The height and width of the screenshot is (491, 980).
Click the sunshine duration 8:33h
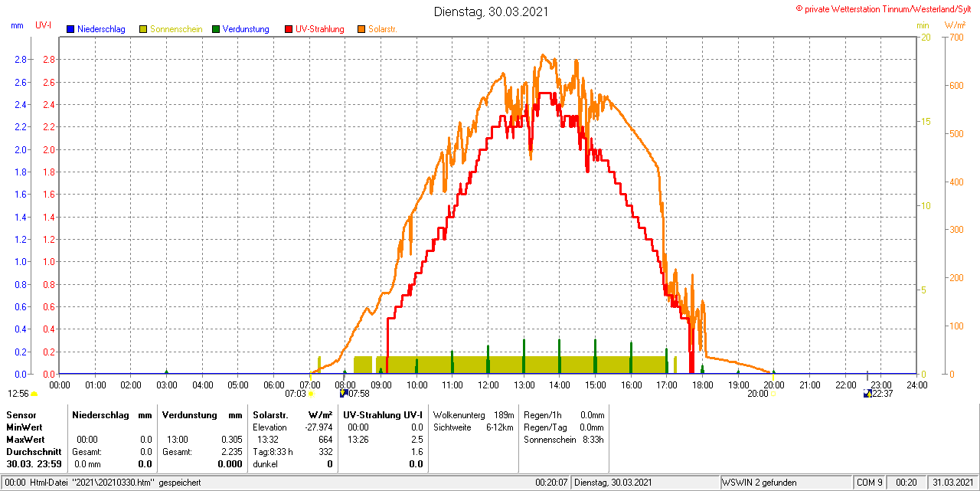592,440
